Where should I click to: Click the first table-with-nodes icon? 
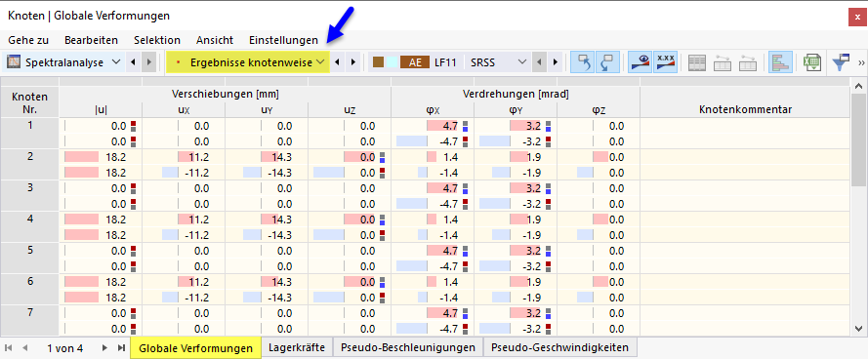point(723,62)
